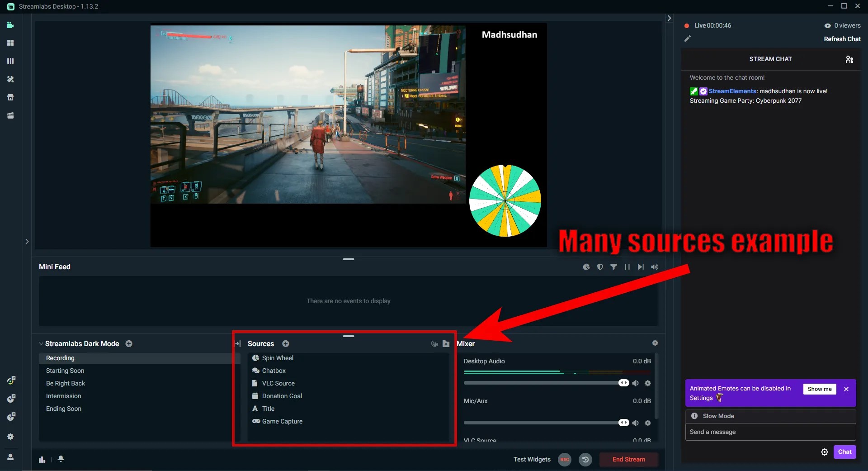Select the Intermission scene
868x471 pixels.
coord(64,396)
